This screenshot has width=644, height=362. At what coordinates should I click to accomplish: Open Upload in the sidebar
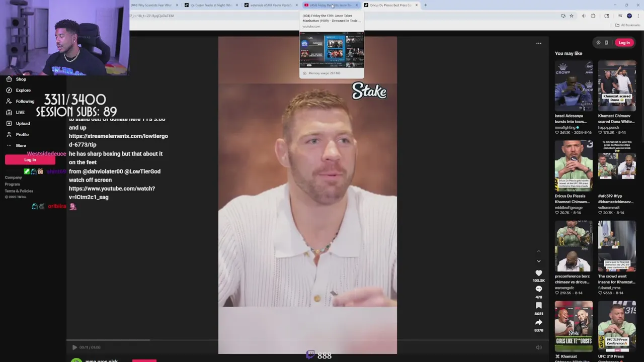pyautogui.click(x=23, y=124)
